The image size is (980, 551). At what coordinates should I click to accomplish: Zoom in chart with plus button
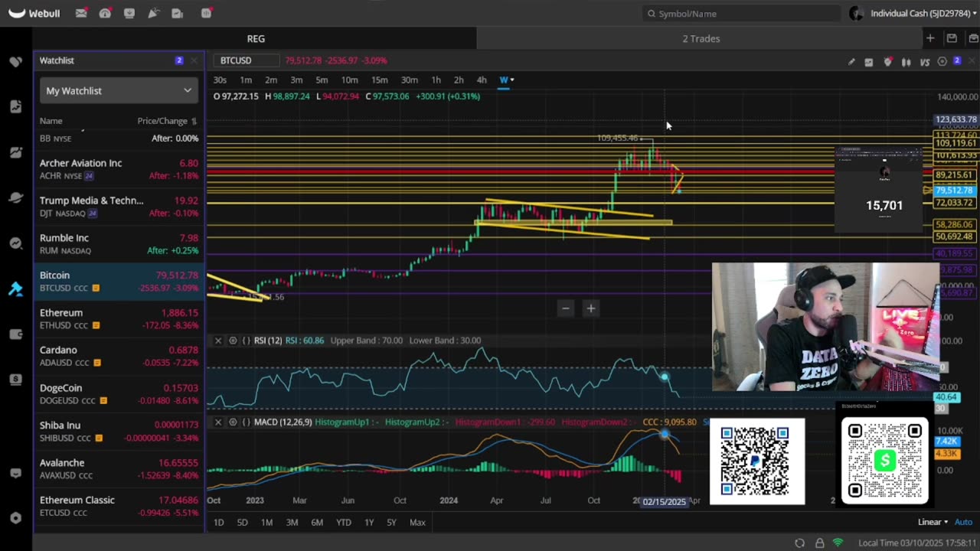(x=591, y=308)
